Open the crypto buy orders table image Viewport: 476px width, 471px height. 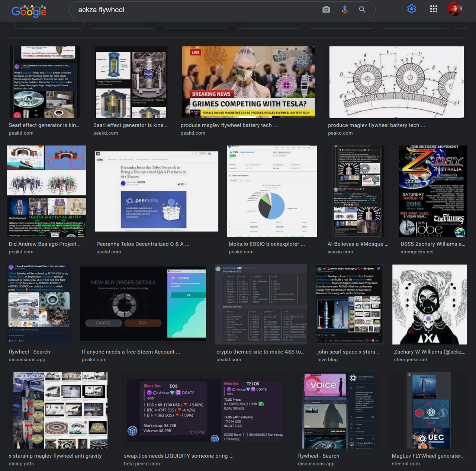click(261, 304)
